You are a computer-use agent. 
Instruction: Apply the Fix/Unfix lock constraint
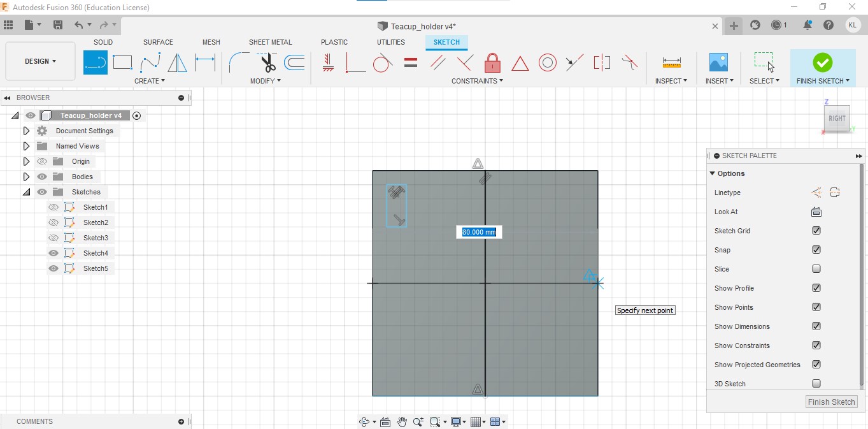[492, 62]
